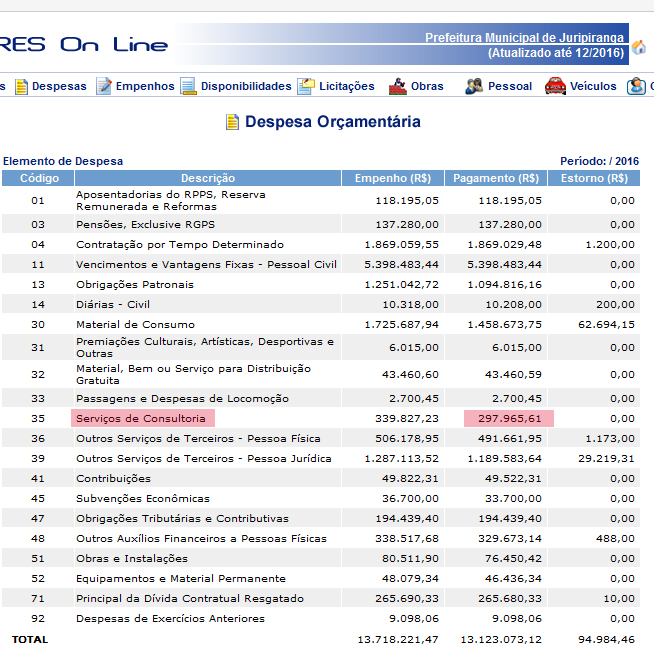Click Pensões, Exclusive RGPS description
Viewport: 654px width, 652px height.
coord(145,225)
